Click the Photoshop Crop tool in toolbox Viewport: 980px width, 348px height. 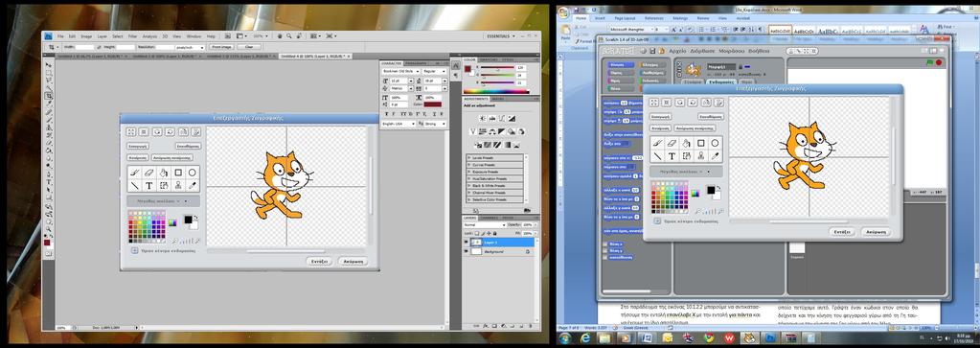[48, 96]
